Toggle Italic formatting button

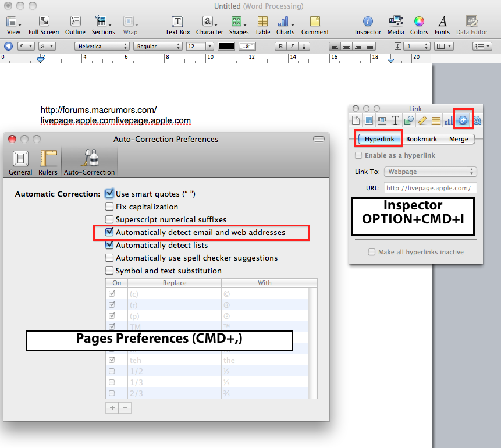pyautogui.click(x=292, y=47)
